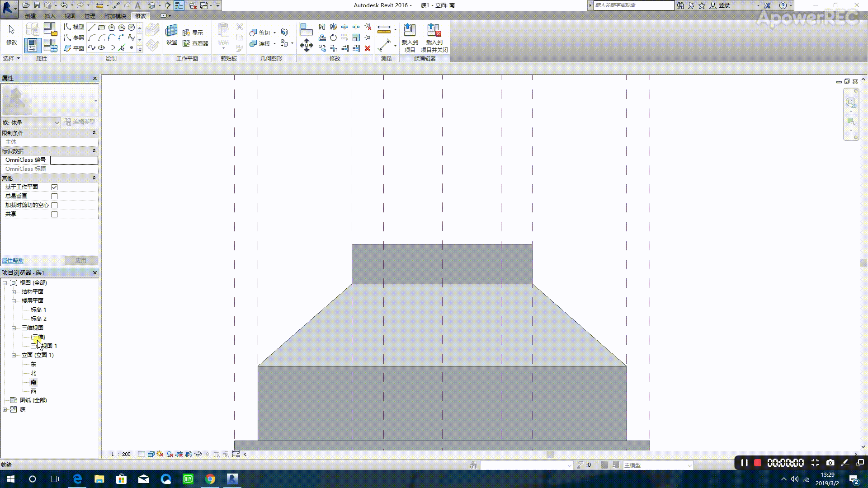Switch to the 视图 ribbon tab
The height and width of the screenshot is (488, 868).
coord(70,16)
